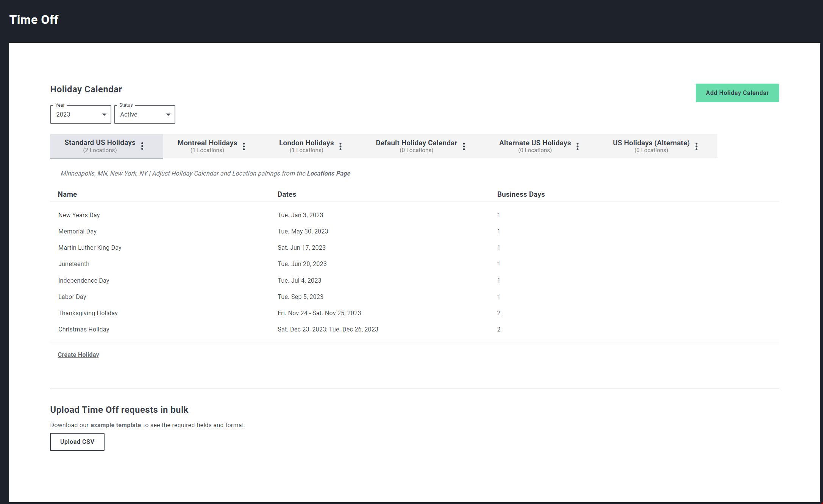Screen dimensions: 823x504
Task: Click the Name column header
Action: 67,194
